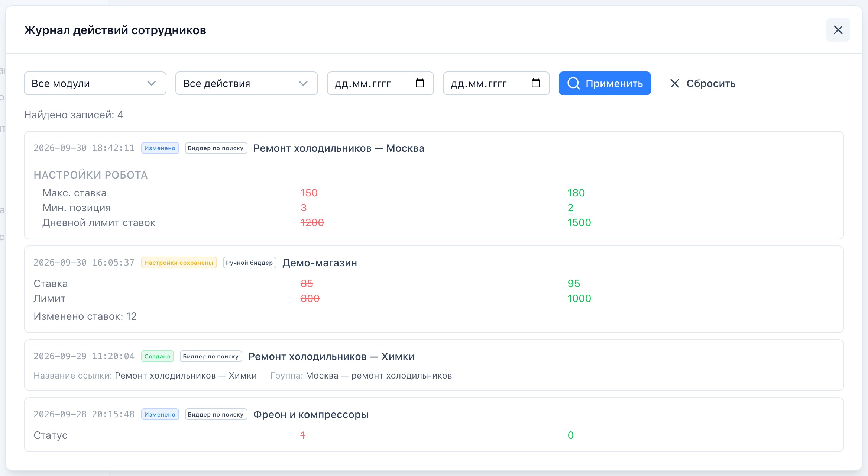Open the 'Все действия' dropdown
This screenshot has width=868, height=476.
(247, 83)
